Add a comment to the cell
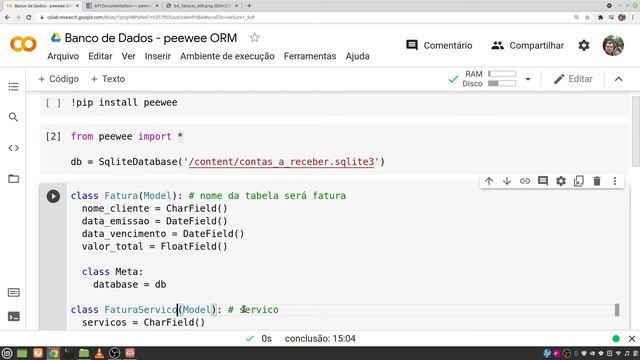 pyautogui.click(x=543, y=181)
